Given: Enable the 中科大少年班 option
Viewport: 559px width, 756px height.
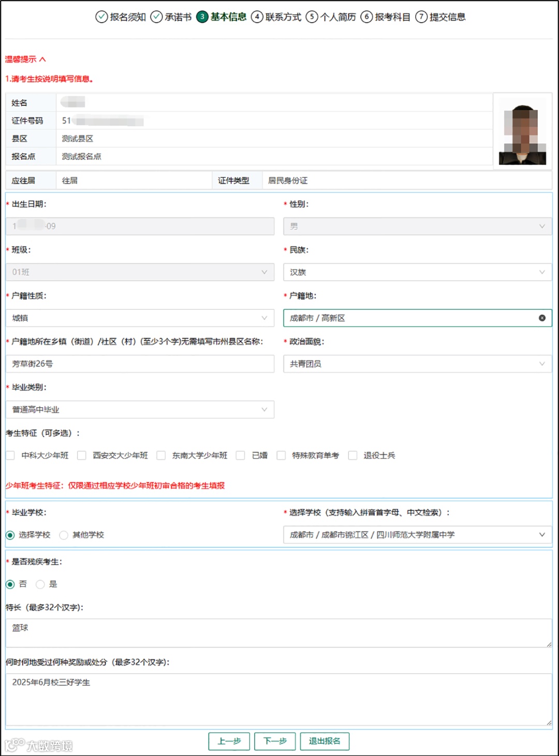Looking at the screenshot, I should pos(10,455).
